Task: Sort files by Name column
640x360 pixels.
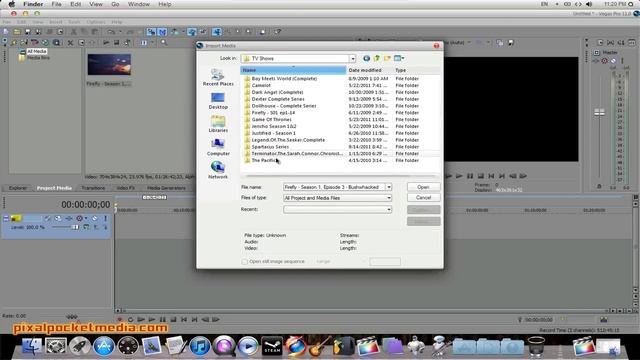Action: [293, 70]
